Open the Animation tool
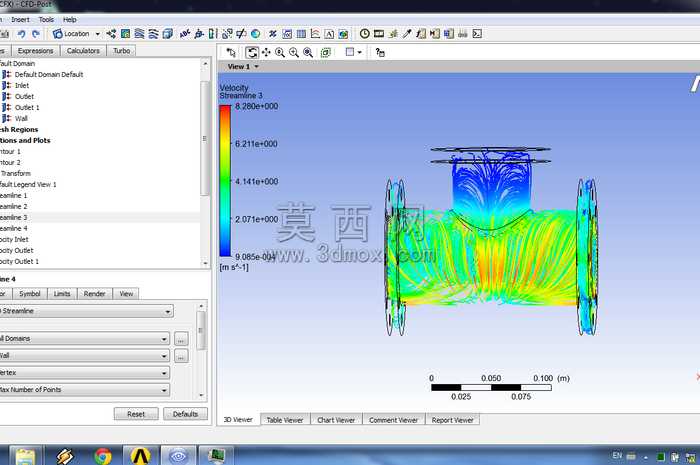The width and height of the screenshot is (700, 465). click(x=379, y=34)
